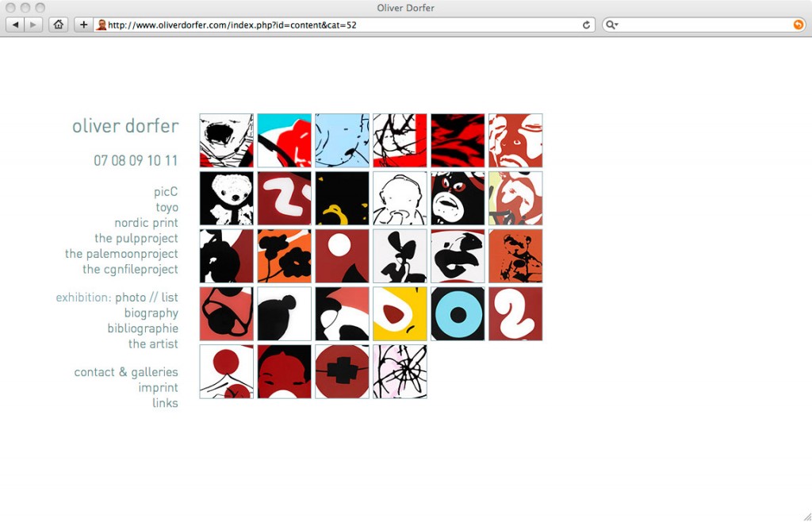This screenshot has width=812, height=522.
Task: Click the site favicon in address bar
Action: tap(101, 25)
